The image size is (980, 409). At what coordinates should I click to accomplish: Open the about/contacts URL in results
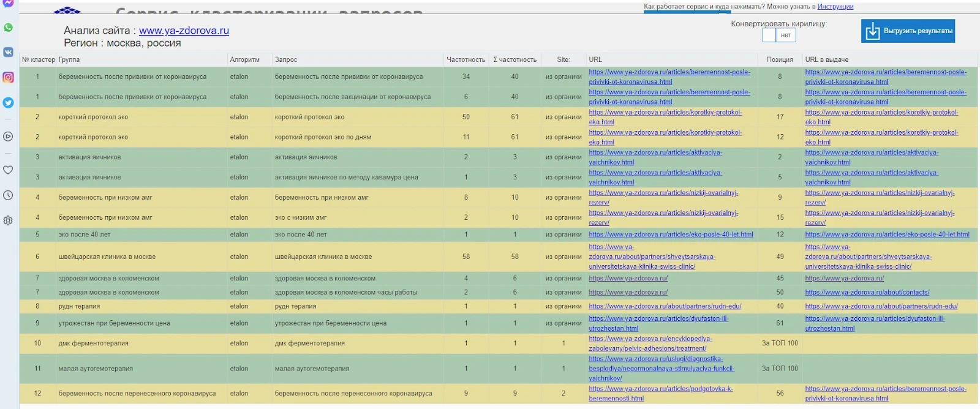[x=867, y=293]
